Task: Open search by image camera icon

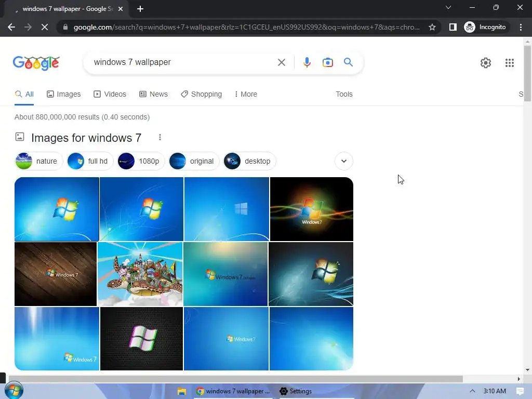Action: [328, 62]
